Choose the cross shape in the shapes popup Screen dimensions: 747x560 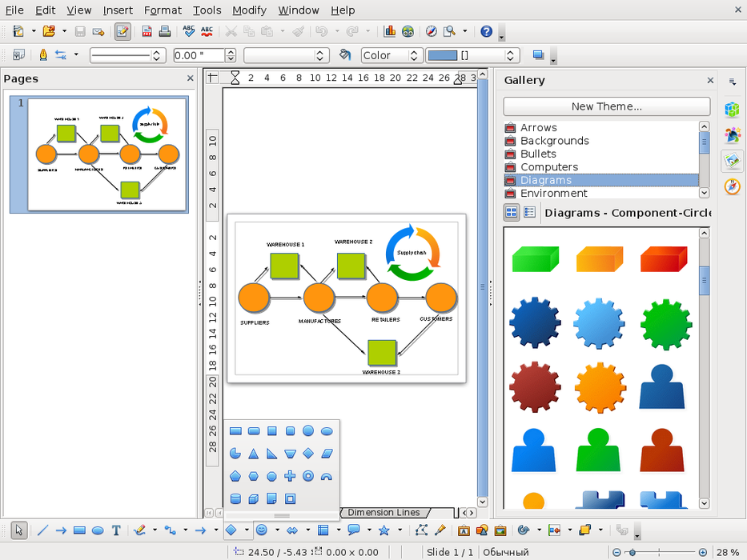coord(290,476)
